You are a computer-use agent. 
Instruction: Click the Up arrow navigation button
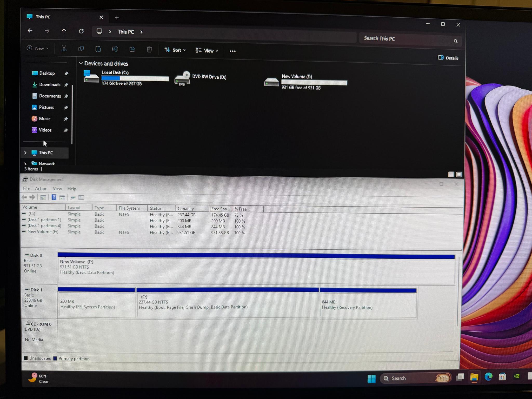(x=64, y=31)
